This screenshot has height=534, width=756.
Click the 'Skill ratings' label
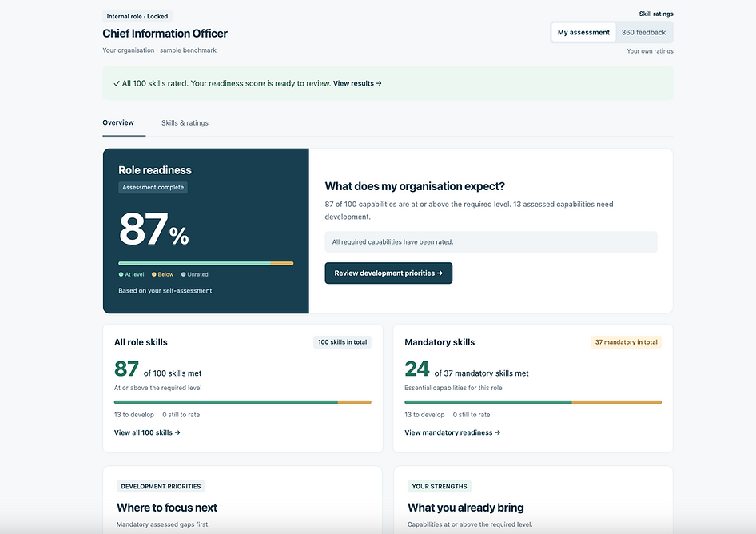coord(656,14)
